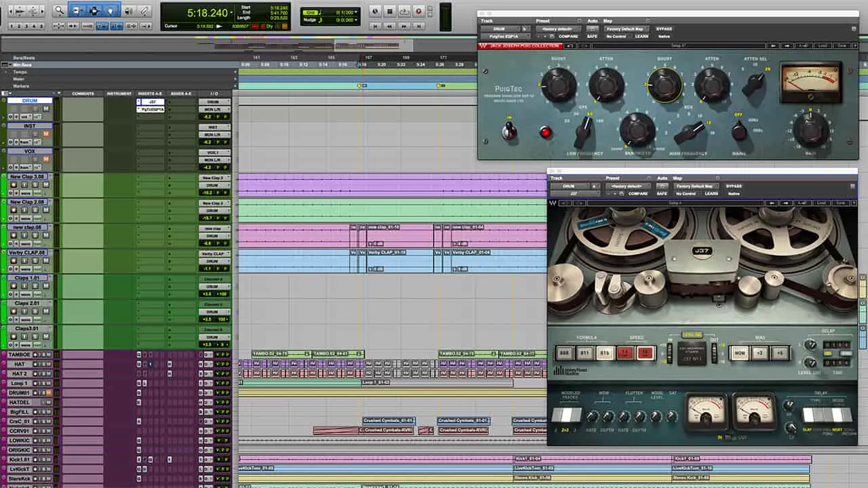This screenshot has height=488, width=868.
Task: Click Waves logo in J37 toolbar
Action: 553,203
